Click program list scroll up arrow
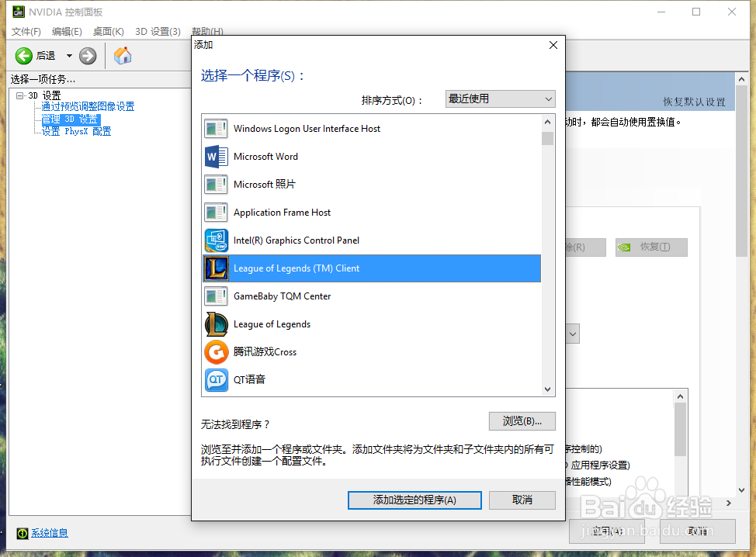This screenshot has width=756, height=557. 547,122
